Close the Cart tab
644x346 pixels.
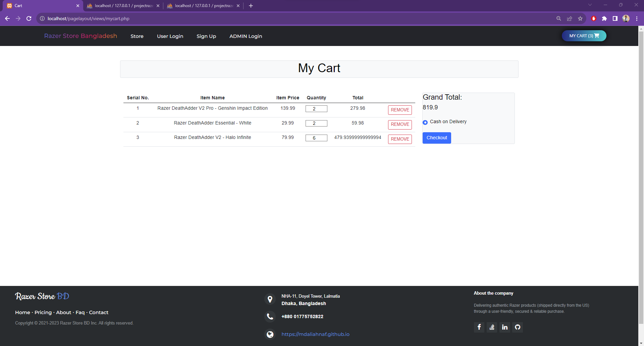coord(77,6)
